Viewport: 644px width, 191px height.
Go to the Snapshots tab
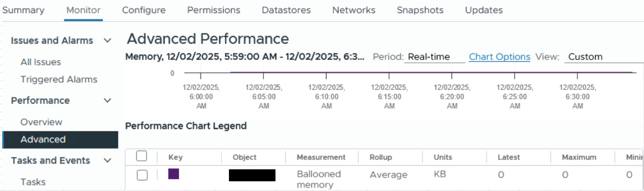420,10
